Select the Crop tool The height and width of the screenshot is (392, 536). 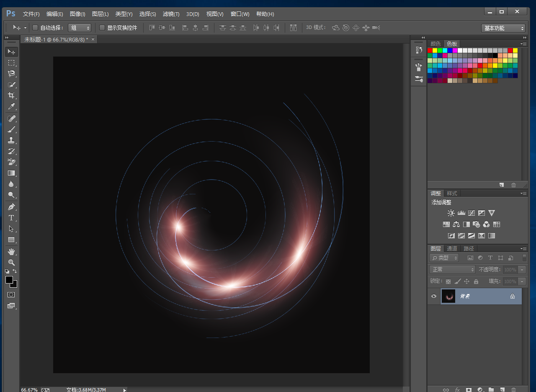click(11, 95)
